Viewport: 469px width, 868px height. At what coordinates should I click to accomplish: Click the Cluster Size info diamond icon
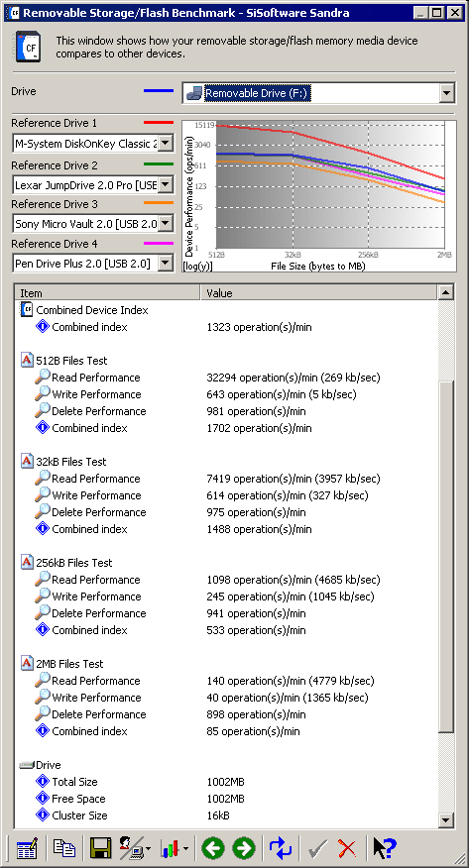click(x=43, y=814)
